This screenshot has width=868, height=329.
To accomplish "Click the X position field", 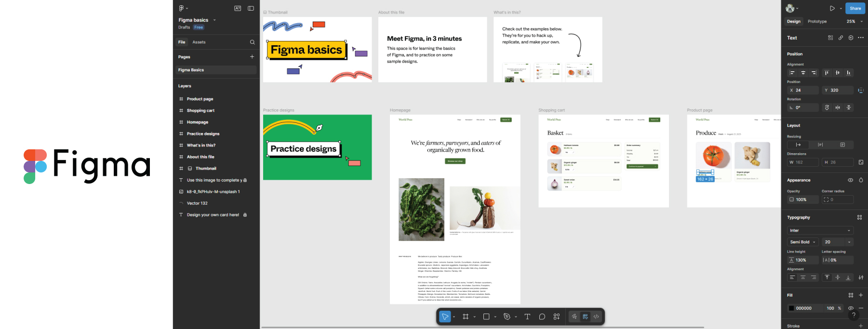I will [x=803, y=90].
